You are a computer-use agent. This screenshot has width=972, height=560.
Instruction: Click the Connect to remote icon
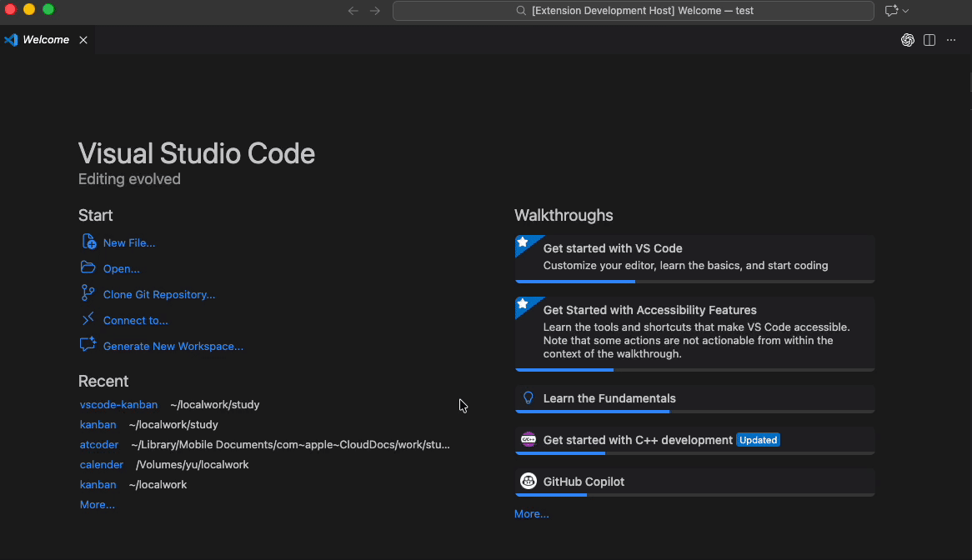(x=88, y=319)
